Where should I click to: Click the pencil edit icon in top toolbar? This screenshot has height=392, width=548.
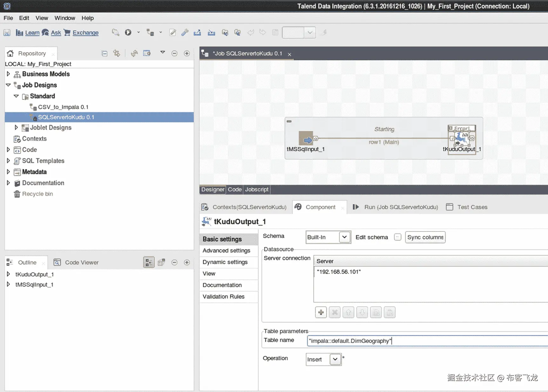[x=173, y=32]
